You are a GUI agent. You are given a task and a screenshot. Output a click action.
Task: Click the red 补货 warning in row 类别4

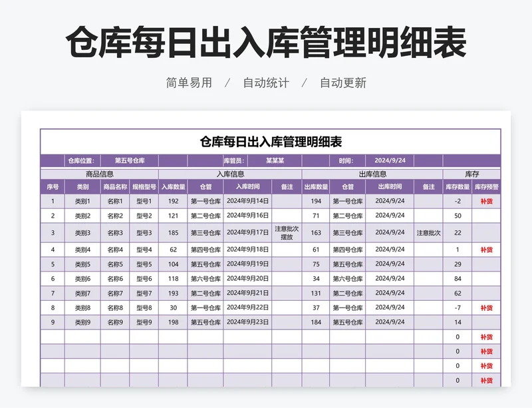point(486,250)
